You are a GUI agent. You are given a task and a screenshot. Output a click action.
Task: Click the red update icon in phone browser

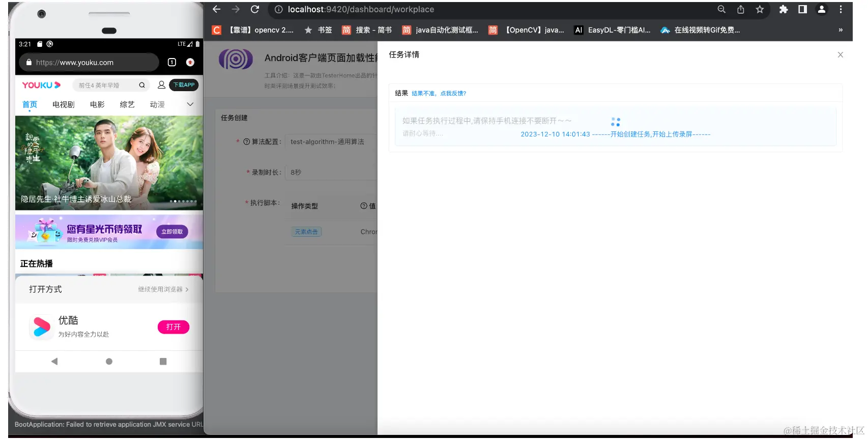click(x=190, y=62)
